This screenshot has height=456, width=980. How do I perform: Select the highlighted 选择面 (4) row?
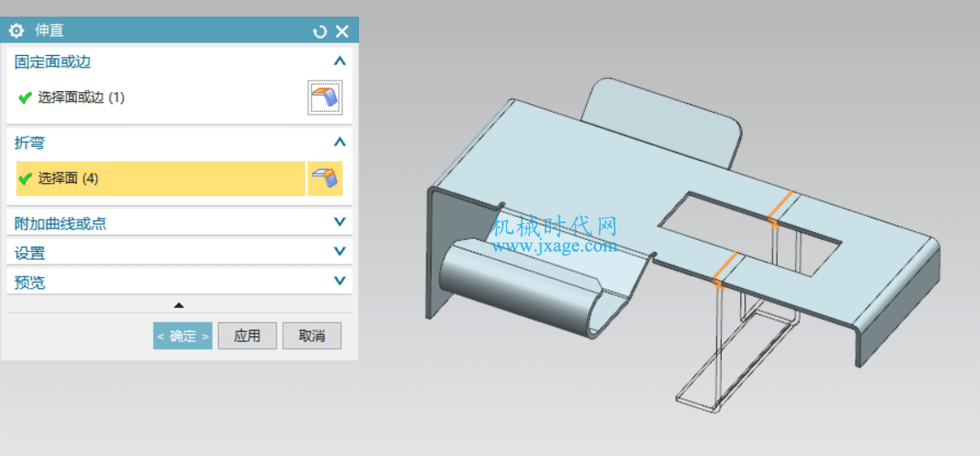point(160,179)
